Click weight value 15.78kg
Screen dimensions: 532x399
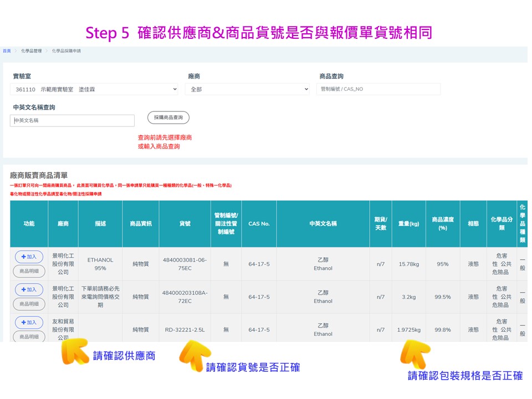point(409,264)
